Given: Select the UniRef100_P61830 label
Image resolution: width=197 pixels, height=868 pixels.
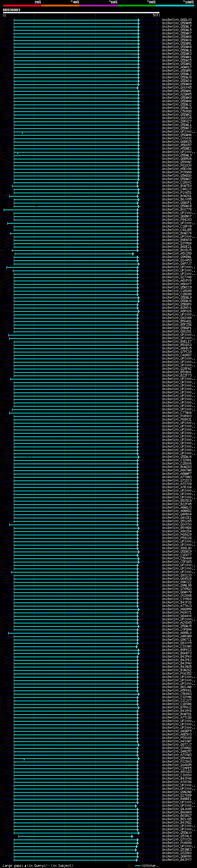Looking at the screenshot, I should pyautogui.click(x=176, y=165).
